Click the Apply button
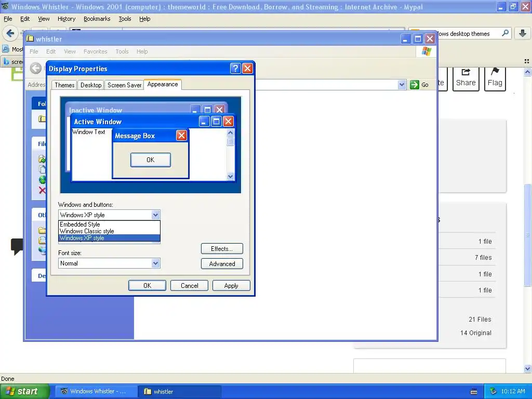Image resolution: width=532 pixels, height=399 pixels. (231, 286)
